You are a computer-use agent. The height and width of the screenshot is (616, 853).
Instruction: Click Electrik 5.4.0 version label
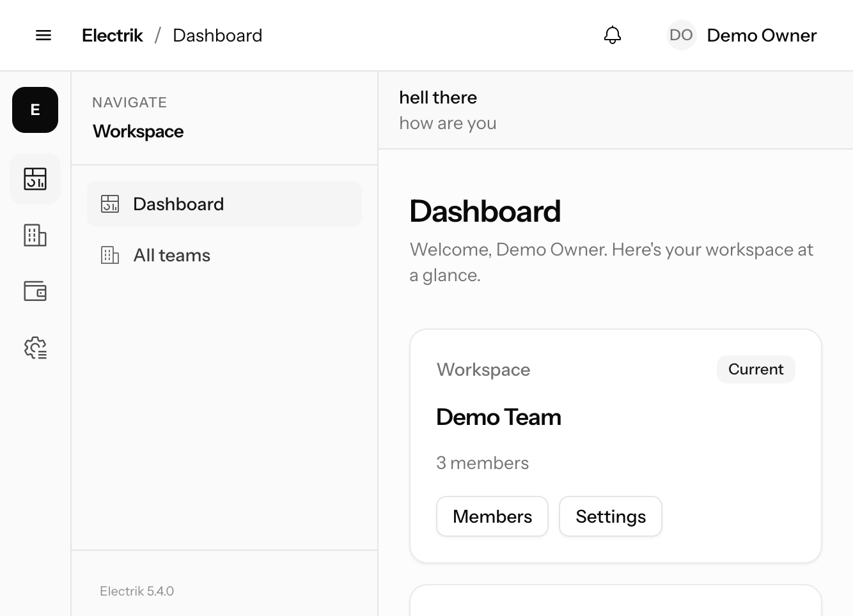coord(137,591)
